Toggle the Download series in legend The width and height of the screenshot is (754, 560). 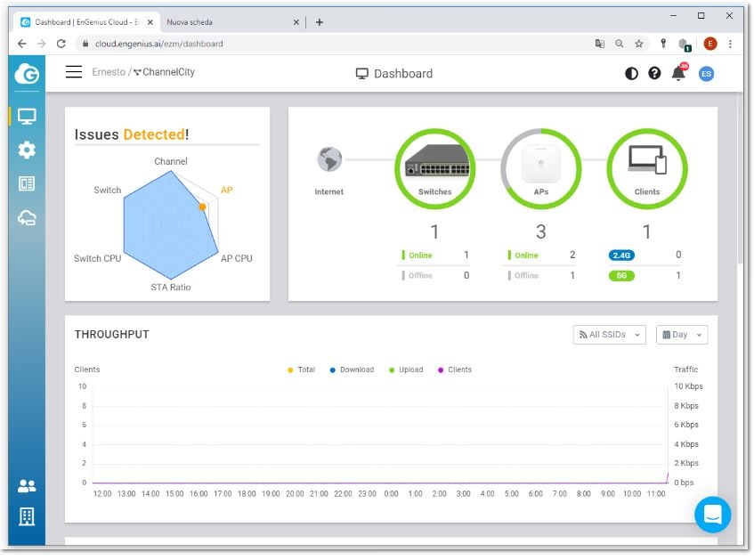coord(356,369)
